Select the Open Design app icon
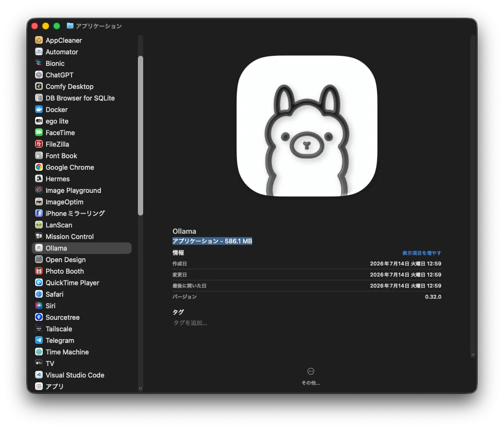 click(39, 259)
